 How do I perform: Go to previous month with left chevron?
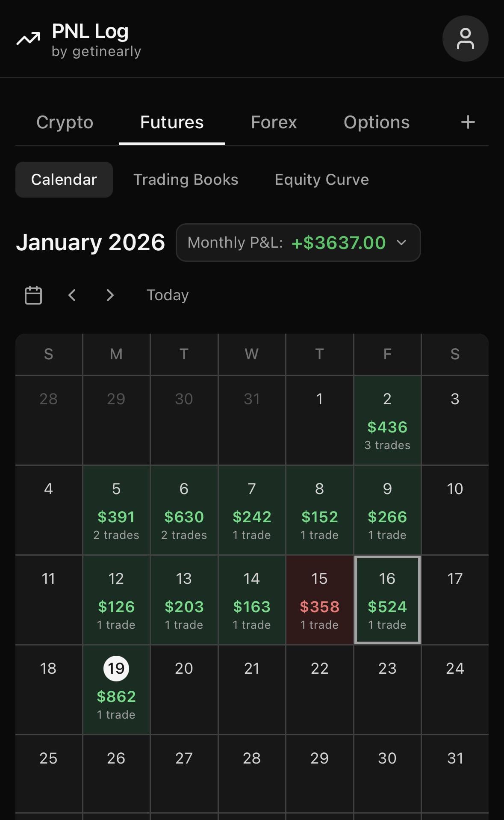click(x=72, y=295)
